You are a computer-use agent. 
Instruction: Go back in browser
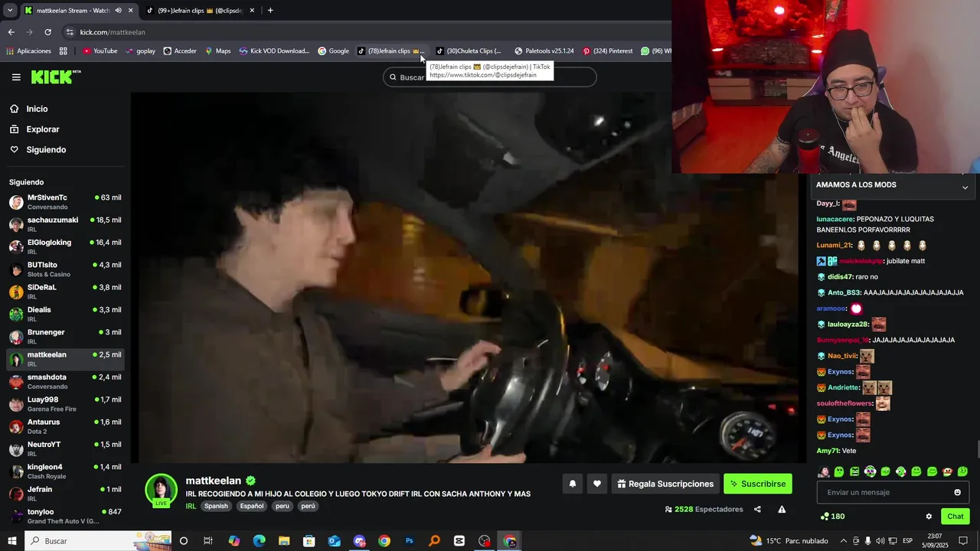11,32
